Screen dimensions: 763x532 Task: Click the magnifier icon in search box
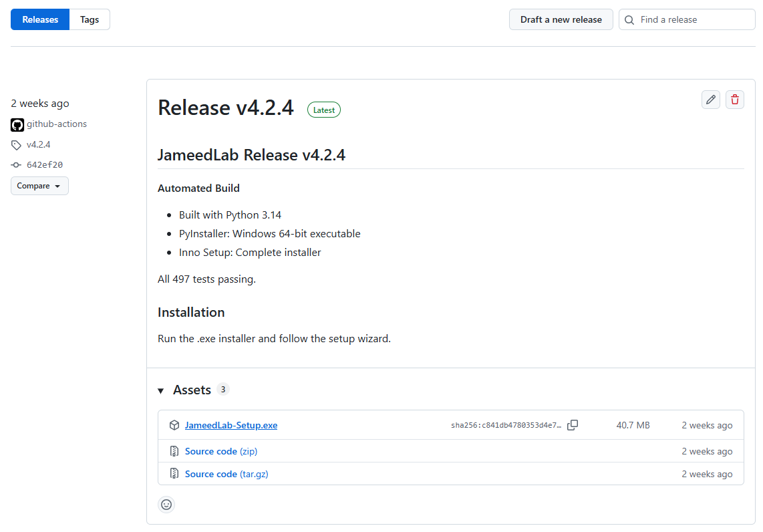[x=629, y=20]
